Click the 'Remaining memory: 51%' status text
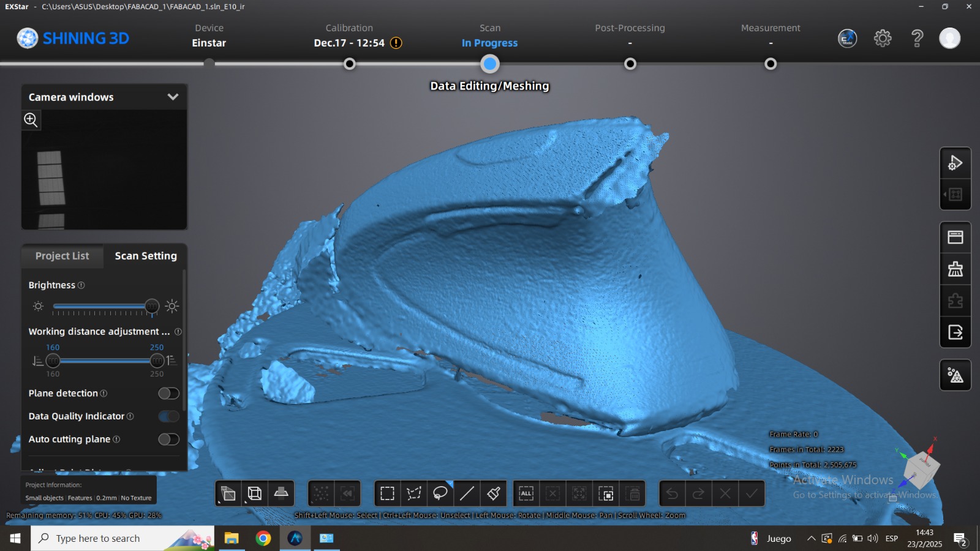The image size is (980, 551). 48,515
